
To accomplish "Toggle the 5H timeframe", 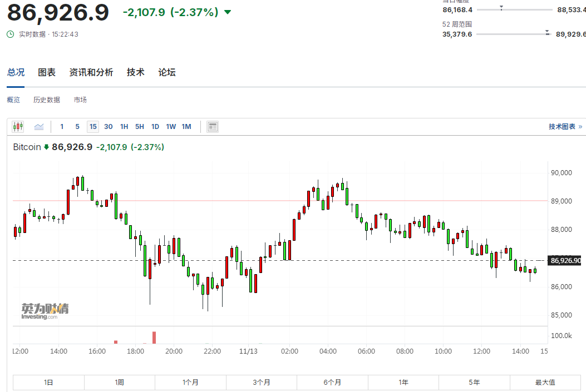I will [x=139, y=126].
